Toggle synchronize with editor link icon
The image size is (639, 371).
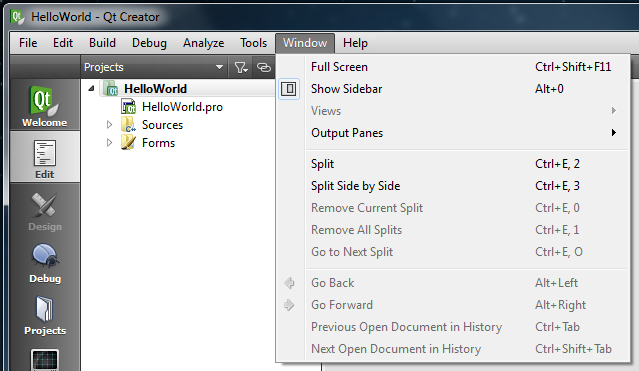click(264, 67)
